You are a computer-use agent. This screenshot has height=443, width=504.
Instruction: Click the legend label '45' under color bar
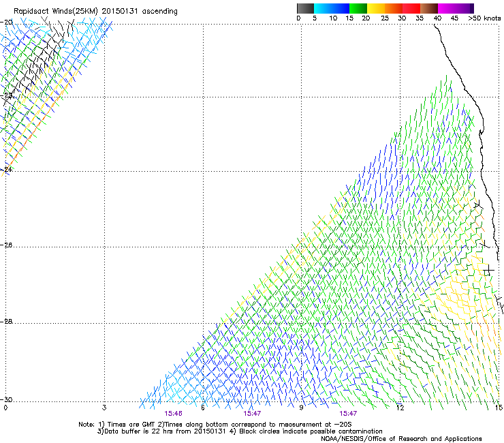coord(454,18)
